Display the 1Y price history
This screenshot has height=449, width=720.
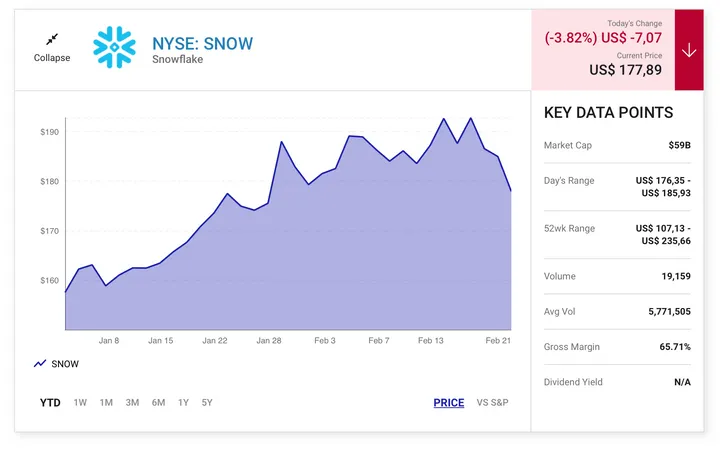click(x=183, y=403)
